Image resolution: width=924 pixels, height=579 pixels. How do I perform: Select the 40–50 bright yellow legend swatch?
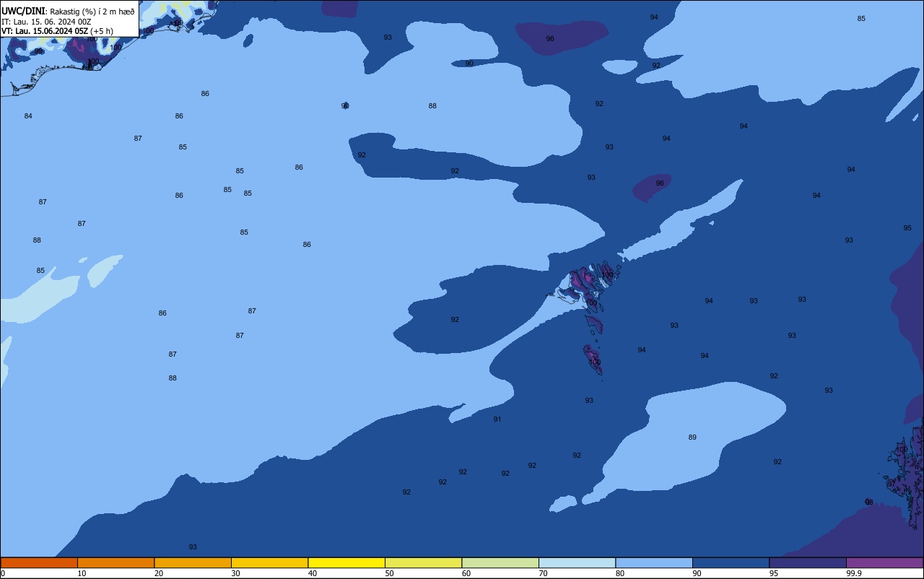coord(346,562)
